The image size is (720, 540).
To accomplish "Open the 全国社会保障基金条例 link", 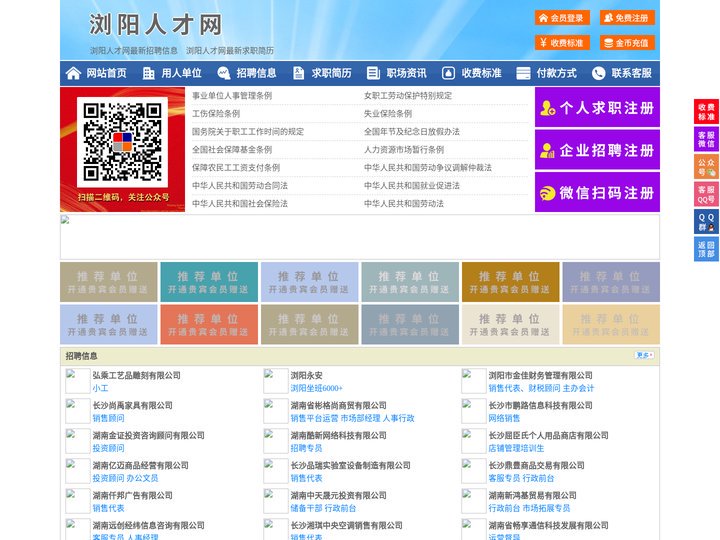I will click(x=232, y=150).
